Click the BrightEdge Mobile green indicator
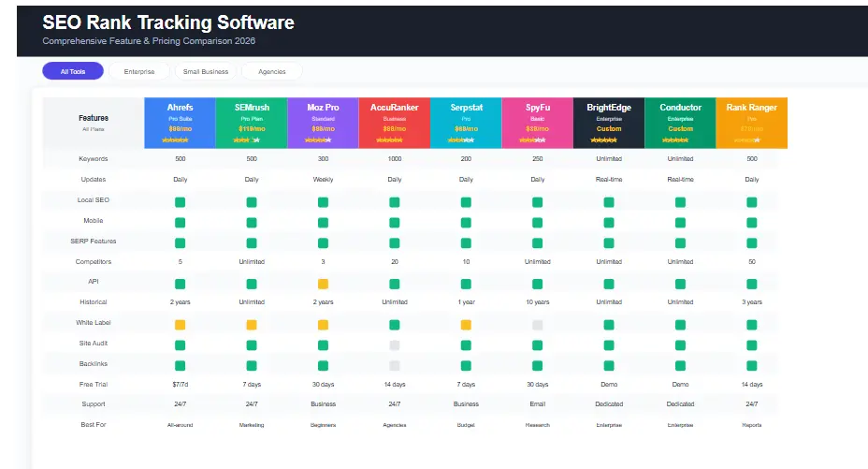This screenshot has width=868, height=469. point(608,223)
